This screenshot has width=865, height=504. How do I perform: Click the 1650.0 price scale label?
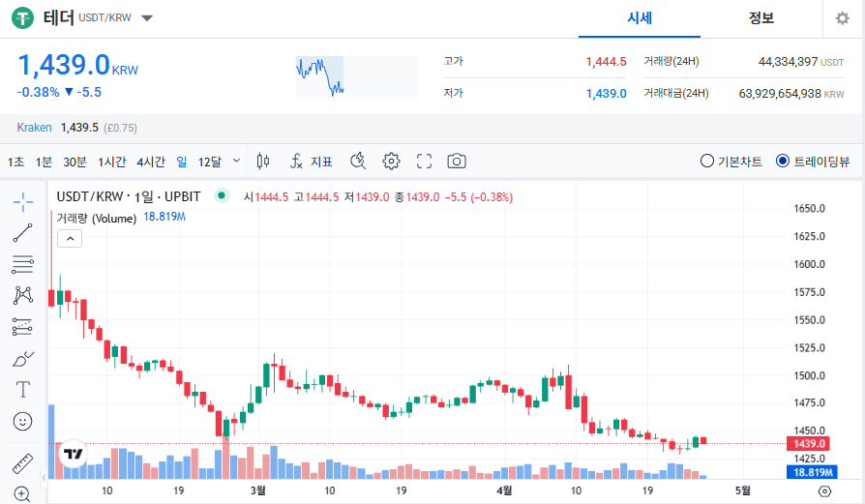809,208
